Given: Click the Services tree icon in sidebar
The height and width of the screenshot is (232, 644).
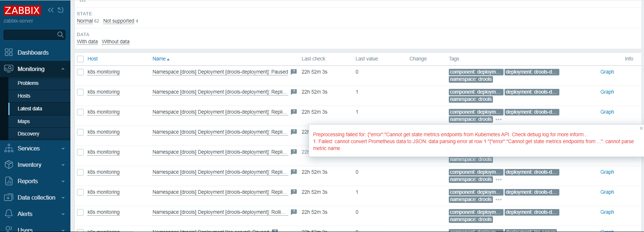Looking at the screenshot, I should [x=9, y=148].
